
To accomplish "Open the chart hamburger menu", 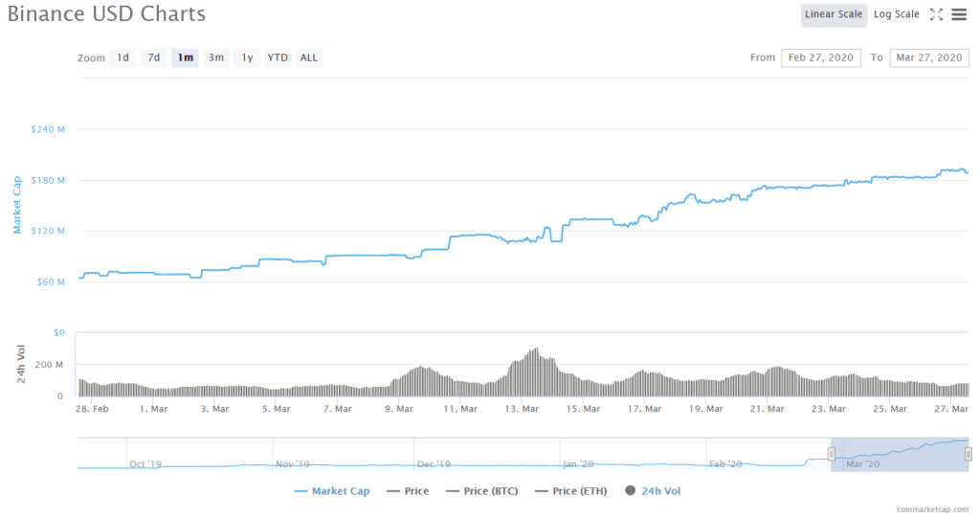I will (958, 14).
